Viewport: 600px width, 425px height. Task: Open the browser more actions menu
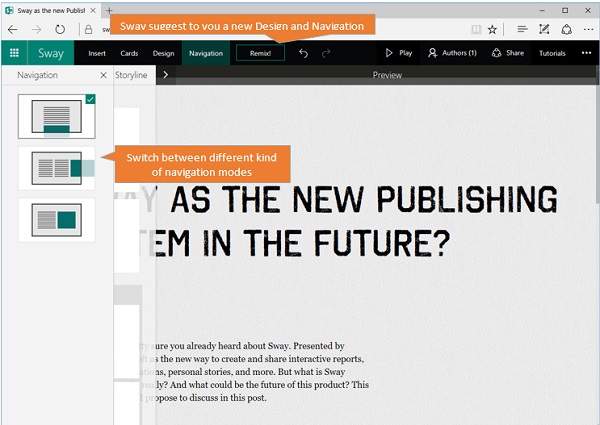pos(588,29)
